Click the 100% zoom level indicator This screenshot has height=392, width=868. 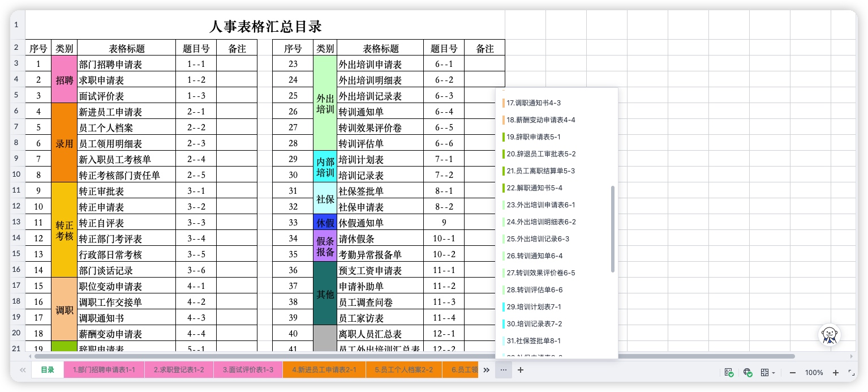tap(814, 373)
